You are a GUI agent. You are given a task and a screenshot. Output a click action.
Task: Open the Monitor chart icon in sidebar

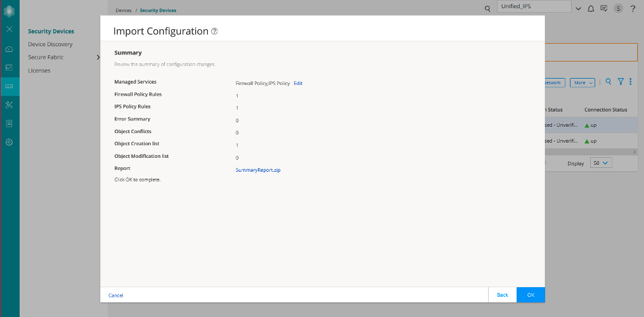[10, 67]
